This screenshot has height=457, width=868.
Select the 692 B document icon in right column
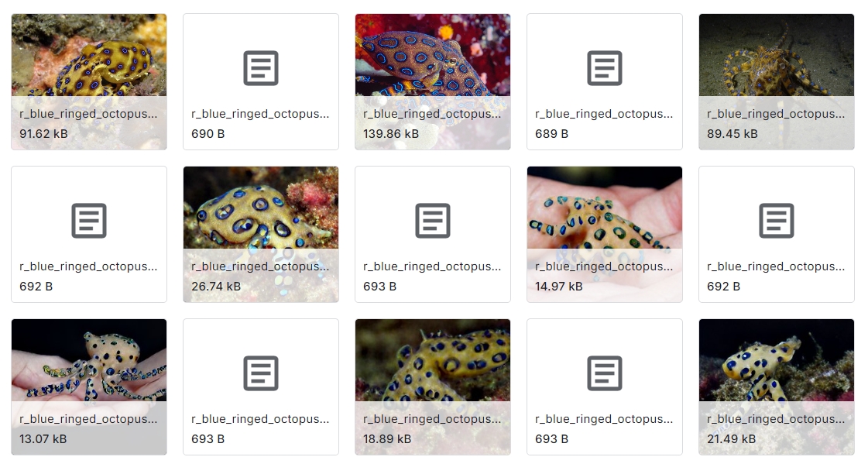(776, 221)
